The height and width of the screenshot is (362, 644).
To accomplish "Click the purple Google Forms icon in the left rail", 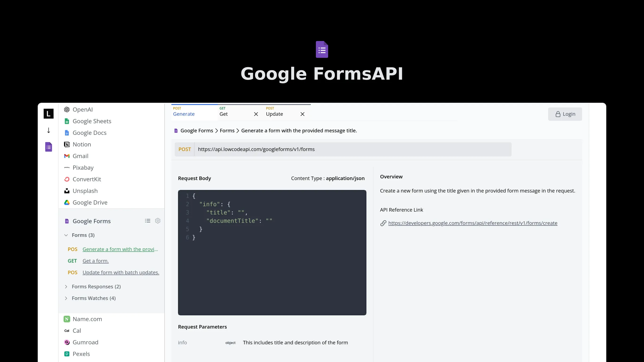I will click(x=48, y=147).
